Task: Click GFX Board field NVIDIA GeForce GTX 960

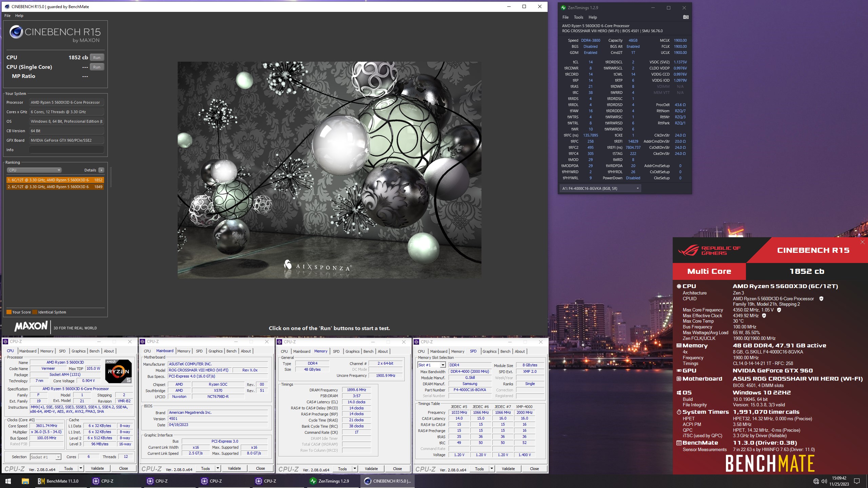Action: pos(66,140)
